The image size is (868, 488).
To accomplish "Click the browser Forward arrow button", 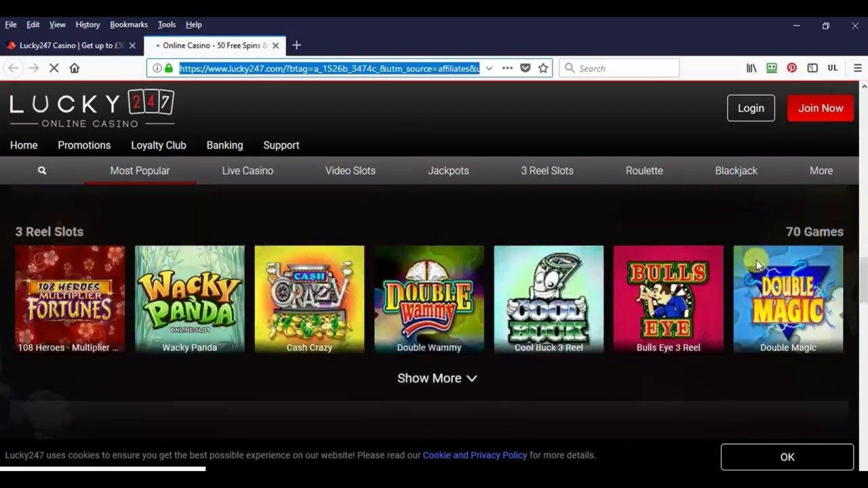I will [x=34, y=68].
